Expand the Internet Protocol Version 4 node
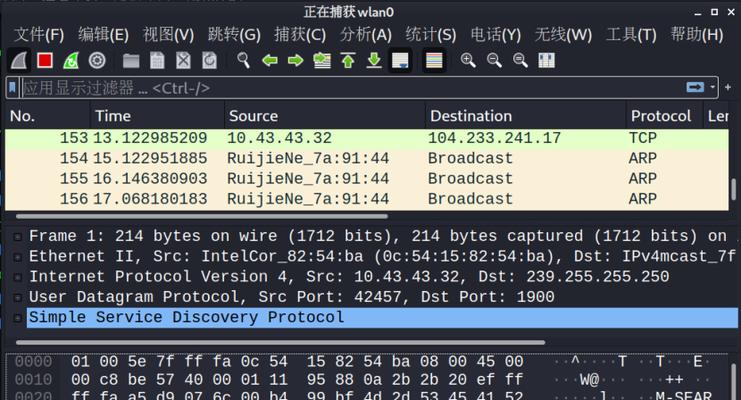741x400 pixels. (17, 278)
